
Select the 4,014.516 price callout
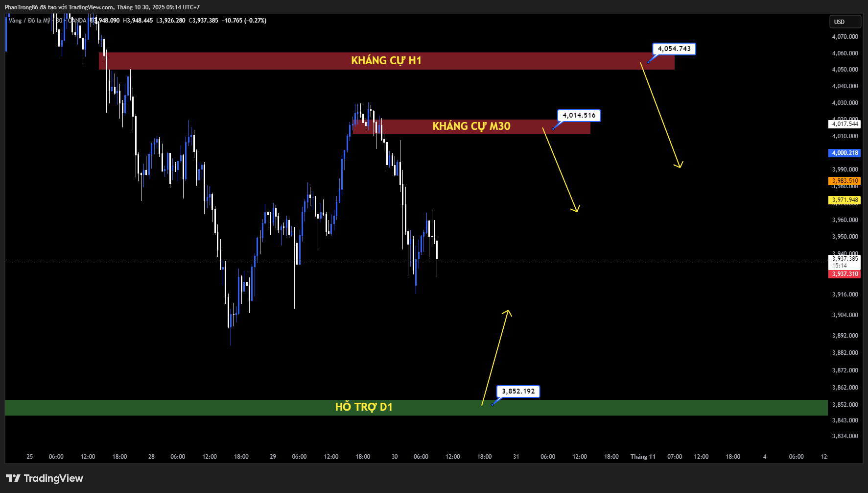(579, 116)
